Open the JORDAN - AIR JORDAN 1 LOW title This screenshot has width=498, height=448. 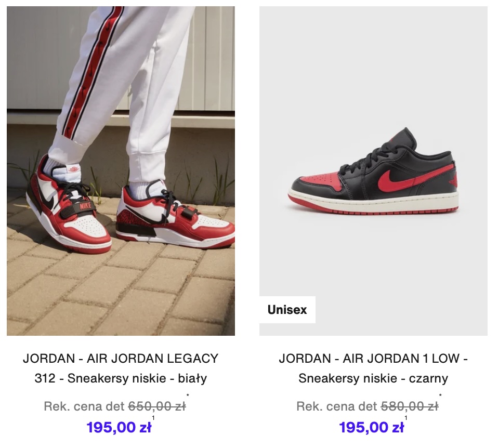tap(373, 359)
